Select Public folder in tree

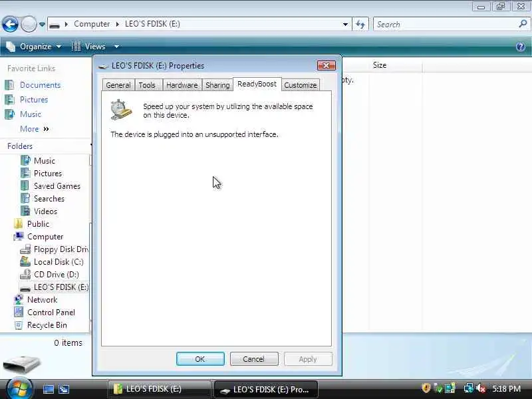[38, 224]
